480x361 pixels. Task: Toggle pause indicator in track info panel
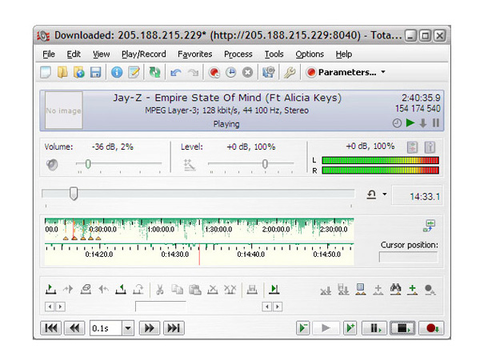coord(436,123)
